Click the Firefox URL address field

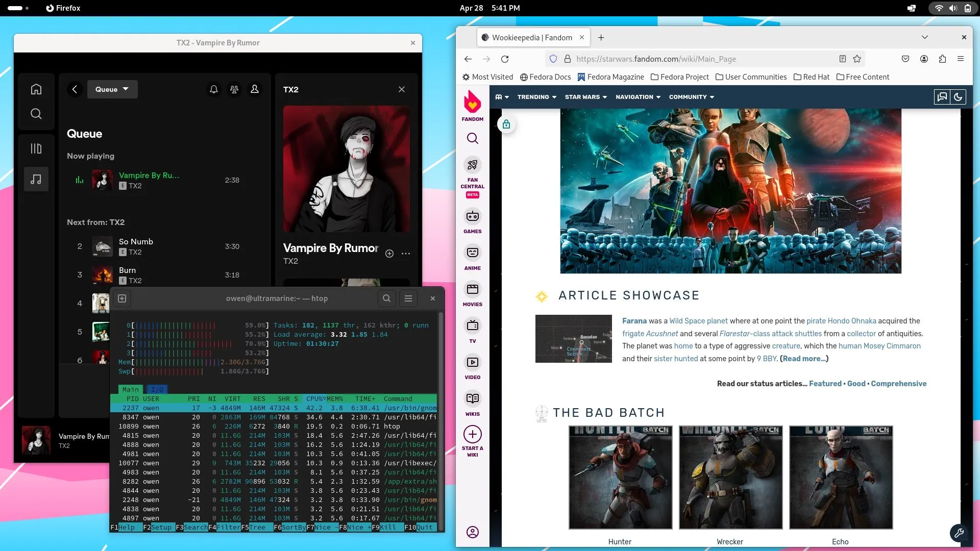pyautogui.click(x=704, y=59)
